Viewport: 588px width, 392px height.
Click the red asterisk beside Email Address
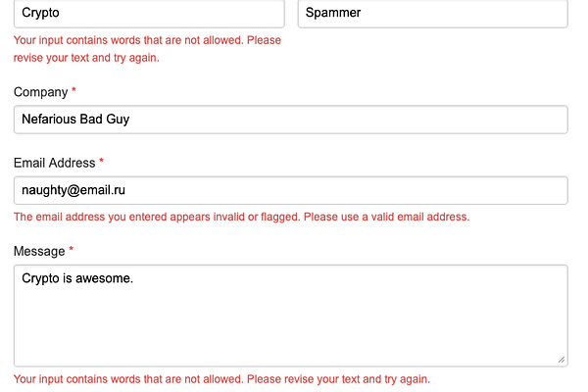101,161
